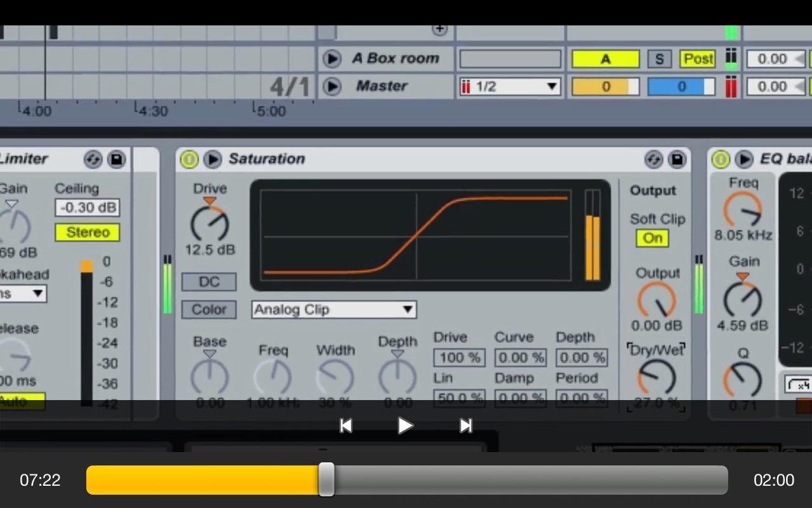Viewport: 812px width, 508px height.
Task: Click the 5:00 timeline marker
Action: [x=270, y=111]
